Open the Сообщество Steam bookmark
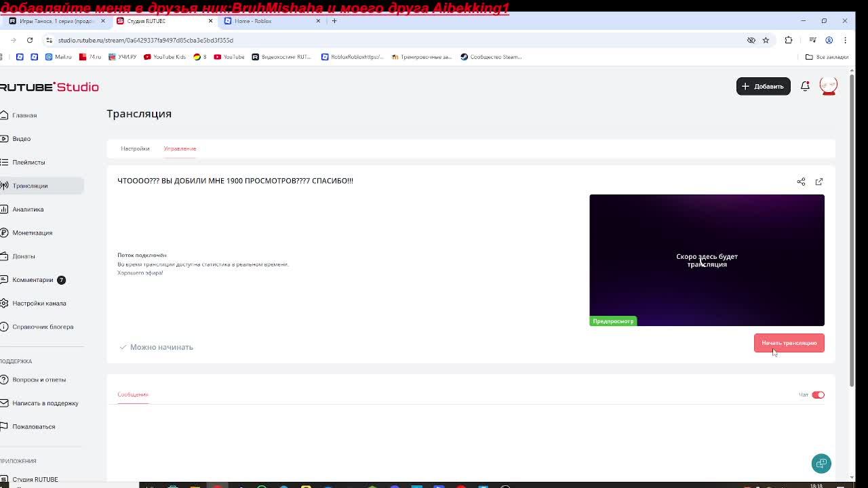The width and height of the screenshot is (868, 488). [491, 57]
